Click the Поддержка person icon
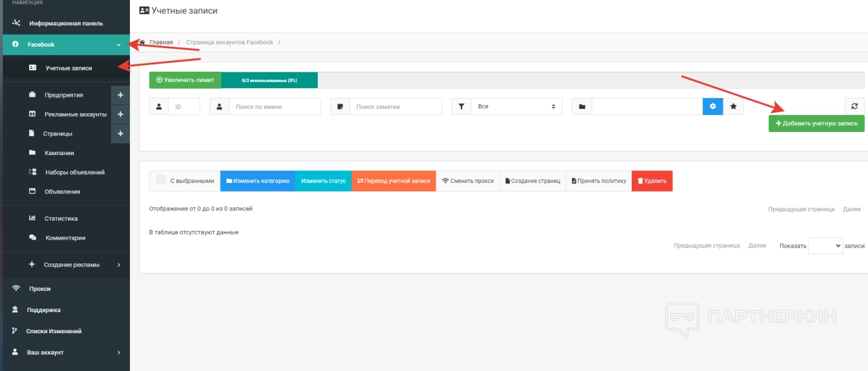This screenshot has height=371, width=868. tap(15, 310)
